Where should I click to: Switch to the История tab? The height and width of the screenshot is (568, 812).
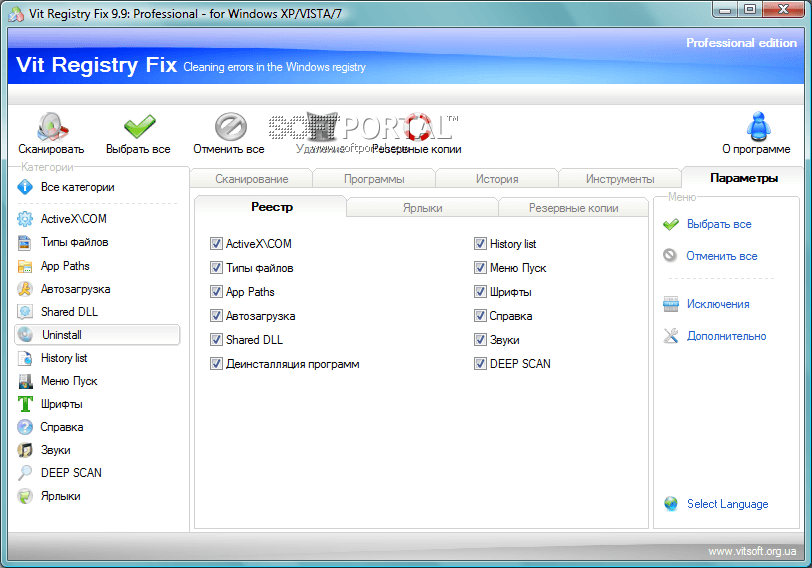(497, 179)
